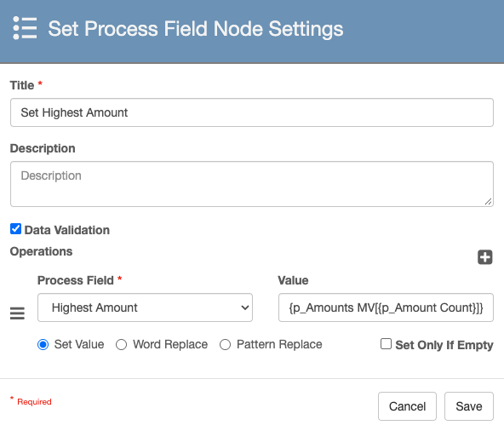The width and height of the screenshot is (504, 431).
Task: Uncheck the Data Validation checkbox
Action: tap(15, 229)
